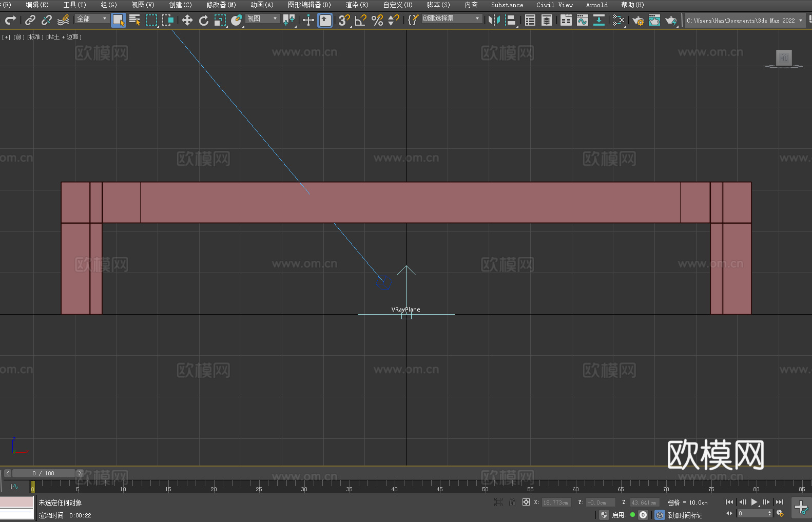Click the [+] viewport general label
The width and height of the screenshot is (812, 522).
[x=6, y=37]
